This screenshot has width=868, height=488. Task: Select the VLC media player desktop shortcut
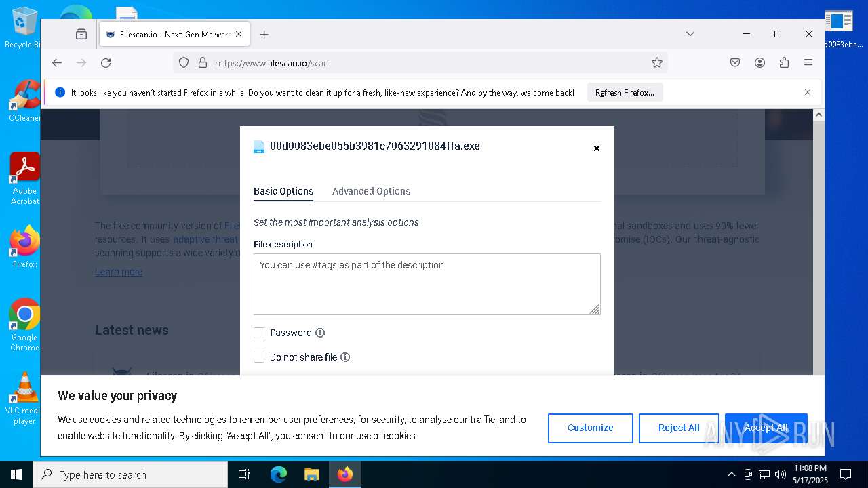[x=24, y=399]
